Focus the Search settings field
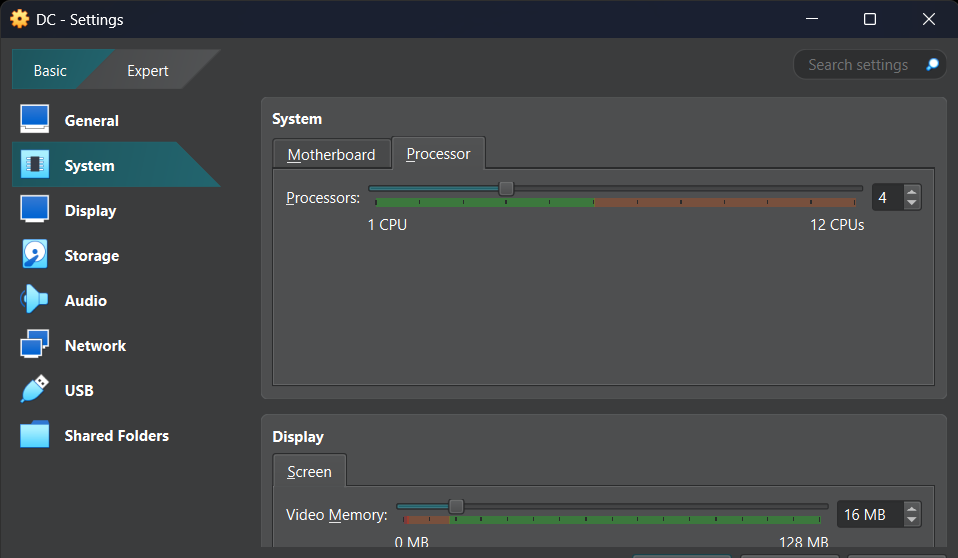This screenshot has width=958, height=558. click(858, 65)
